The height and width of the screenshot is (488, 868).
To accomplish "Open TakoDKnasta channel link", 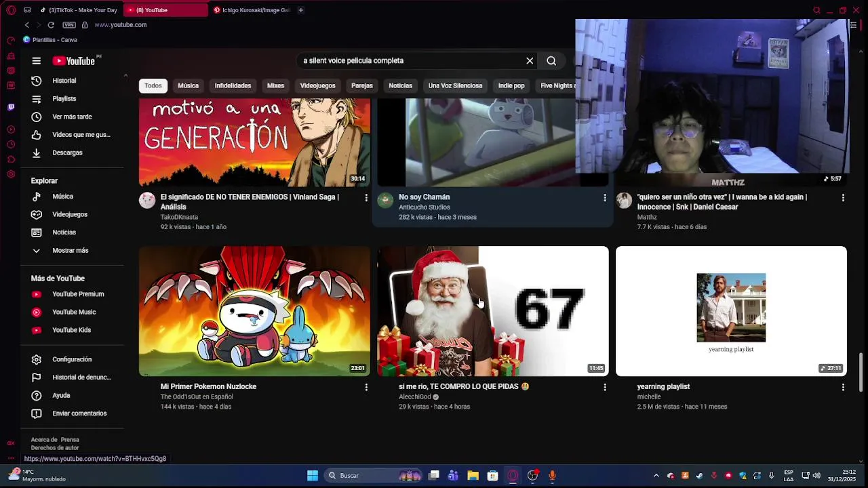I will coord(179,218).
